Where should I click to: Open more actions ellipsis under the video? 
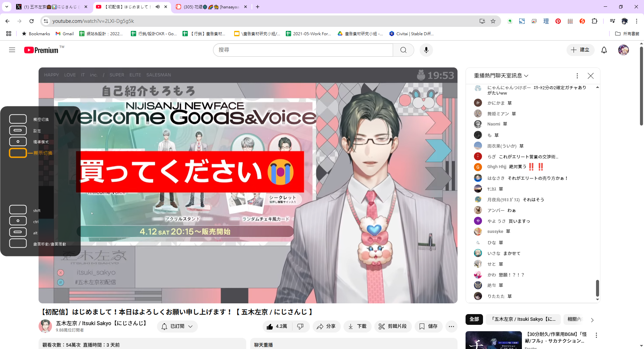point(451,327)
